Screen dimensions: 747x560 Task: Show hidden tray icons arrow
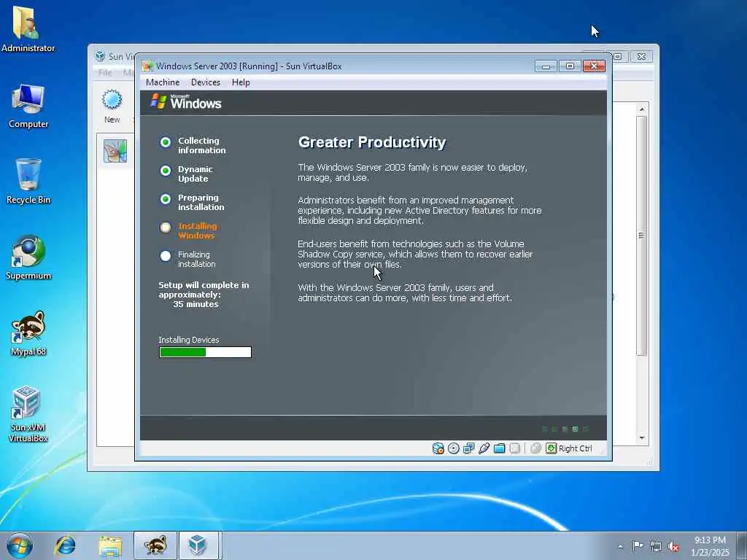pyautogui.click(x=620, y=546)
